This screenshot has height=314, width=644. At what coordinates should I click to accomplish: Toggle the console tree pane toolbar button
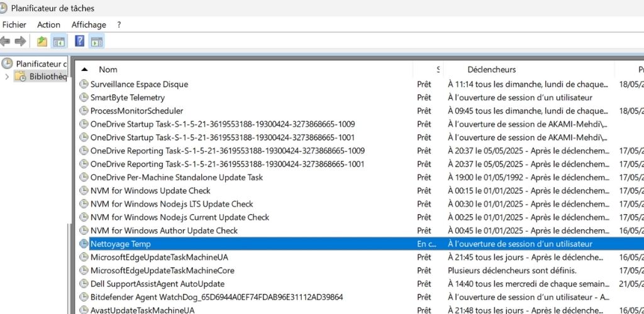pos(58,41)
